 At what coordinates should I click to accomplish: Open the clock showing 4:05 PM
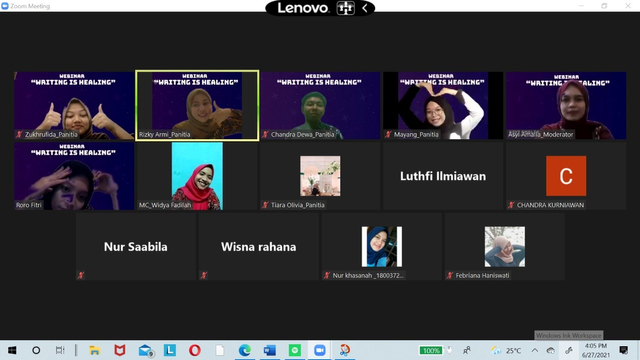[x=596, y=350]
